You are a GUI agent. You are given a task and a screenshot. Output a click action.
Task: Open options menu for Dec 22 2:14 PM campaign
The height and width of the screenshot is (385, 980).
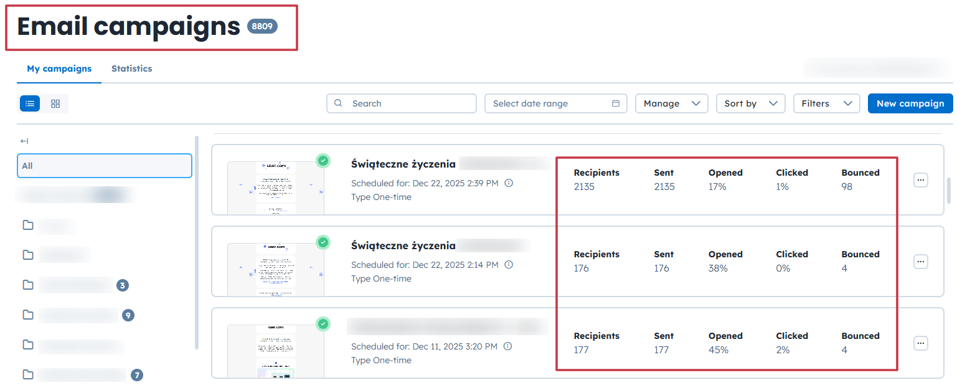coord(920,262)
